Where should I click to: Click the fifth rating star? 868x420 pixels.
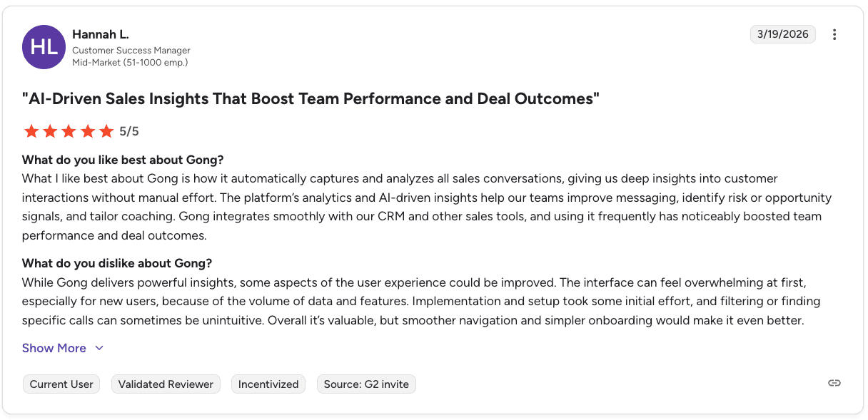pos(106,131)
